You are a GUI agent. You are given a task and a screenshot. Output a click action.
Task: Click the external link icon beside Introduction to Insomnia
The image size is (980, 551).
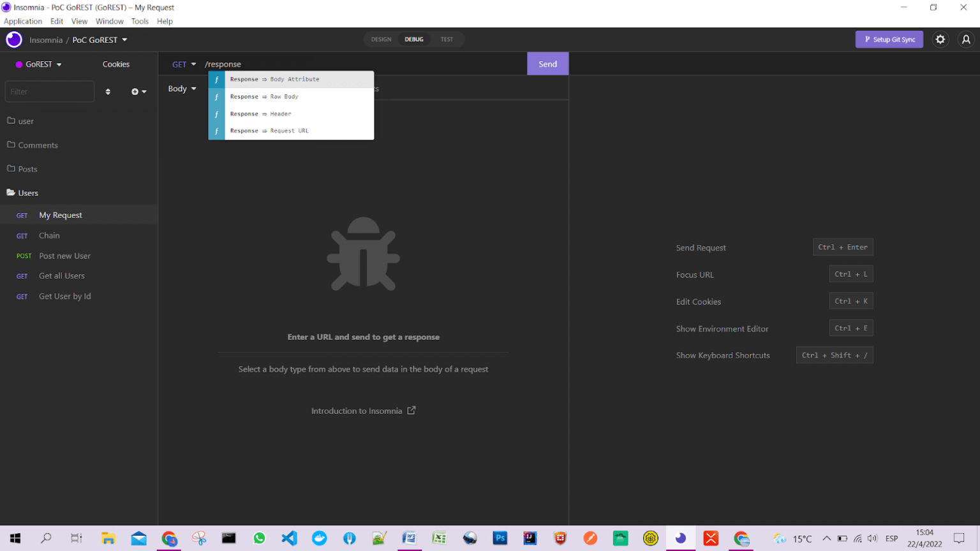click(x=411, y=410)
